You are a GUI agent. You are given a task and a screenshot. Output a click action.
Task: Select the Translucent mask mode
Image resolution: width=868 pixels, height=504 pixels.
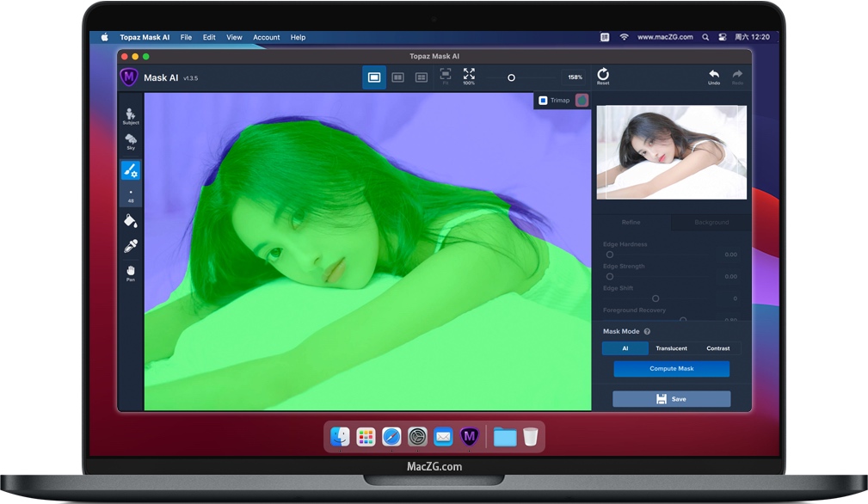[671, 348]
